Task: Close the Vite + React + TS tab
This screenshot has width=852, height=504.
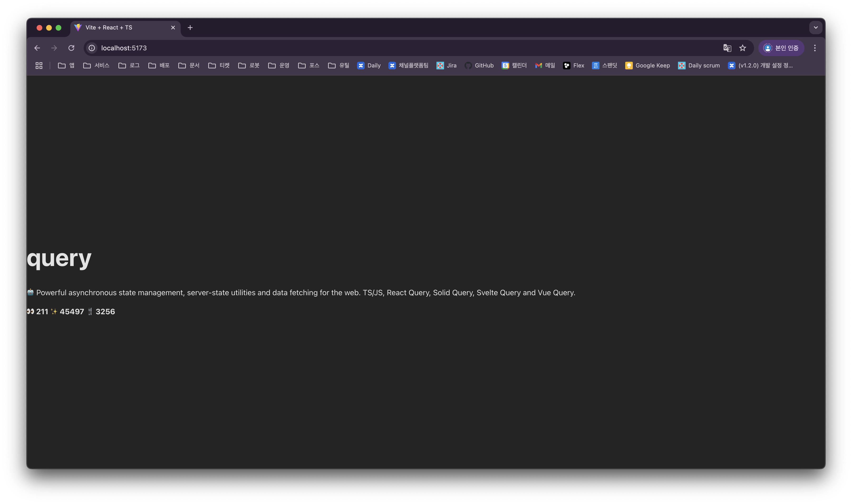Action: 173,28
